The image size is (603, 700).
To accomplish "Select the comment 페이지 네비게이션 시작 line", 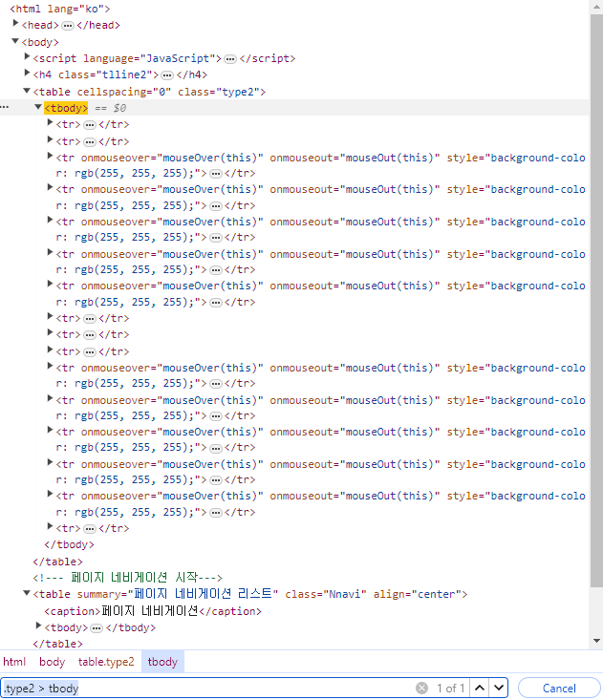I will coord(127,578).
